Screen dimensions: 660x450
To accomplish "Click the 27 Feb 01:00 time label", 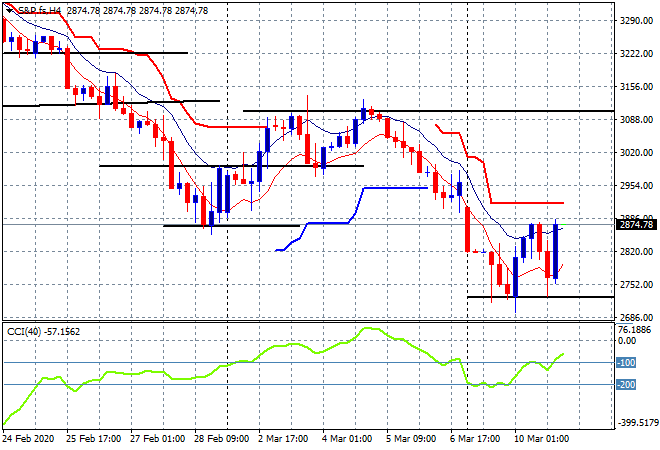I will point(157,439).
